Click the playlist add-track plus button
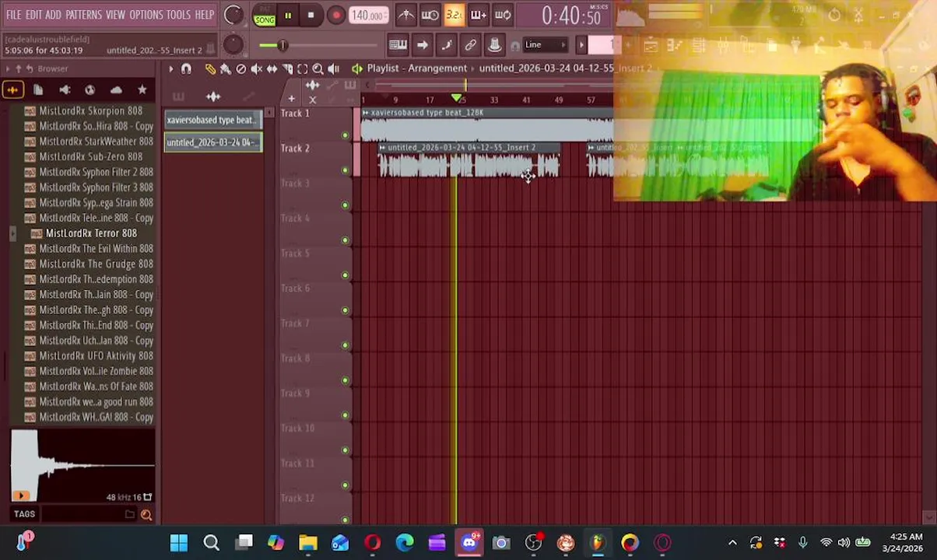 click(291, 99)
